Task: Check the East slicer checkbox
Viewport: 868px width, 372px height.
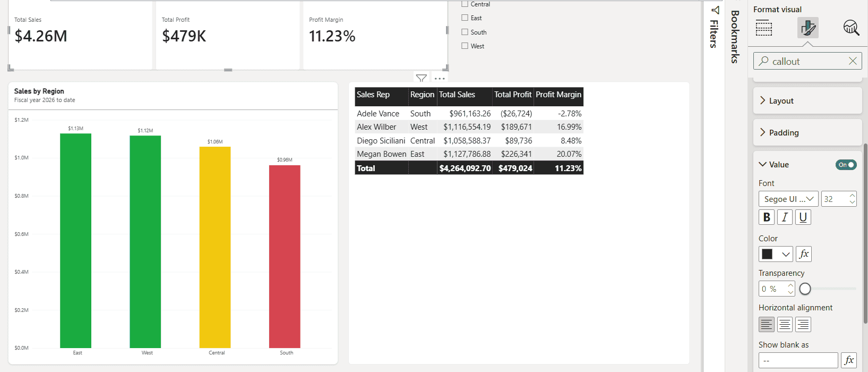Action: pyautogui.click(x=465, y=18)
